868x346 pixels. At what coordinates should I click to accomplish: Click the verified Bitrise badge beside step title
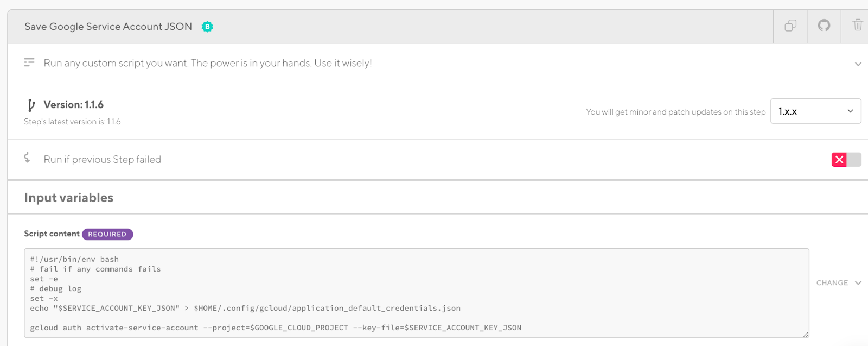point(207,27)
